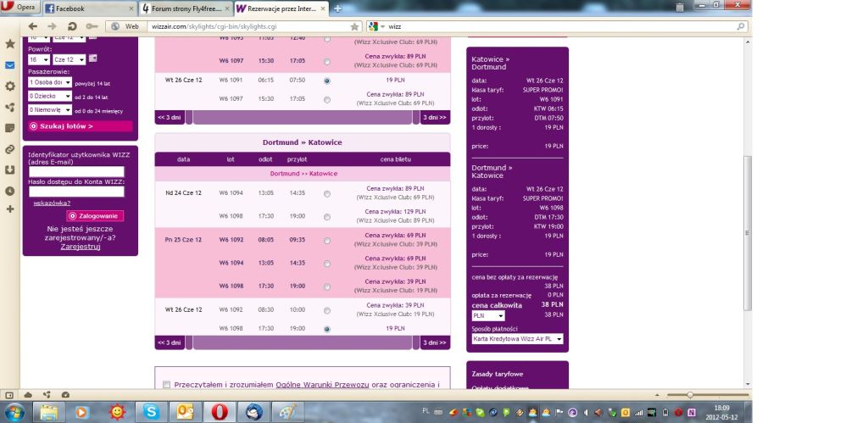
Task: Focus the Hasło dostępu password field
Action: [76, 192]
